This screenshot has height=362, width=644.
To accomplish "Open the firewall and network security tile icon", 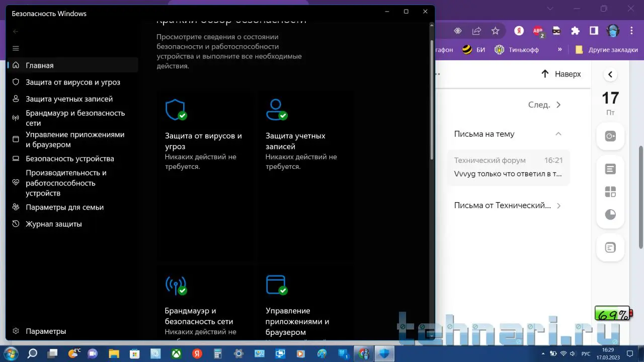I will [175, 285].
